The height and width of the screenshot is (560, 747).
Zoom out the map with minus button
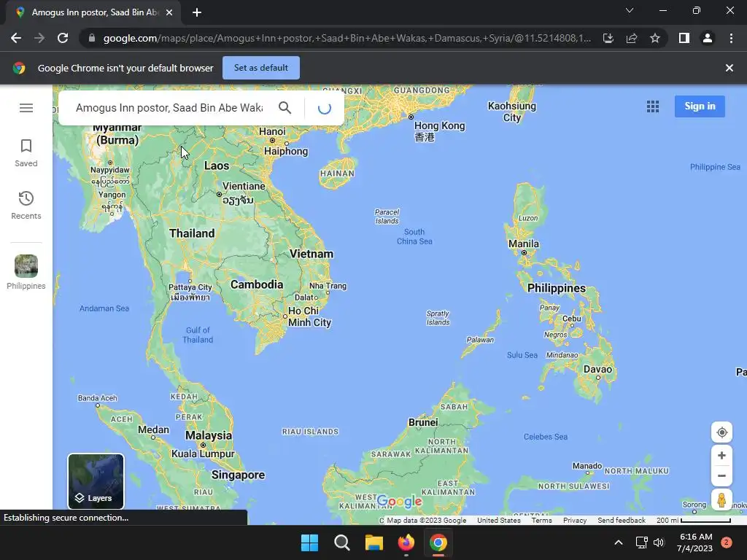point(721,475)
